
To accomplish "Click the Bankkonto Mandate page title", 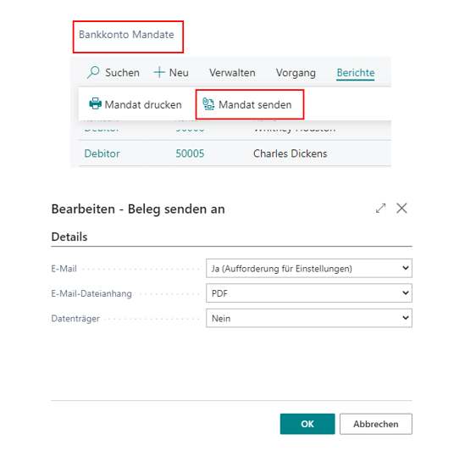I will (x=126, y=35).
